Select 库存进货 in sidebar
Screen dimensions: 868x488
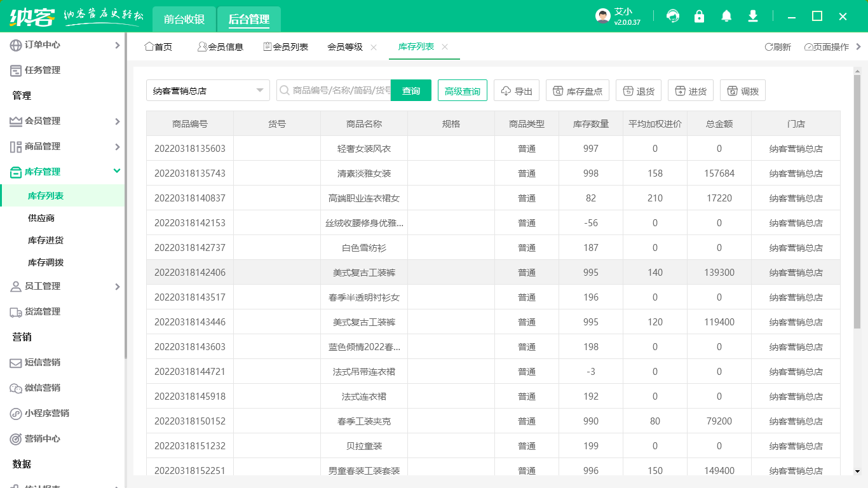click(x=46, y=240)
